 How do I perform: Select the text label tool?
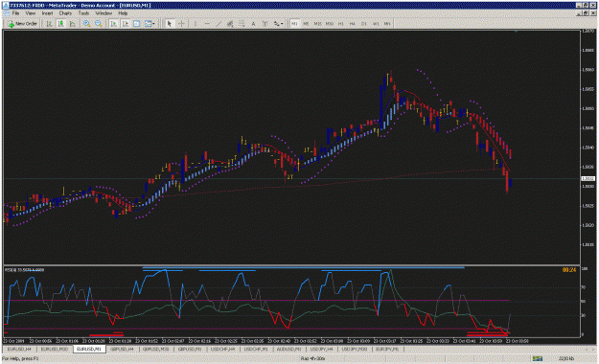click(265, 24)
